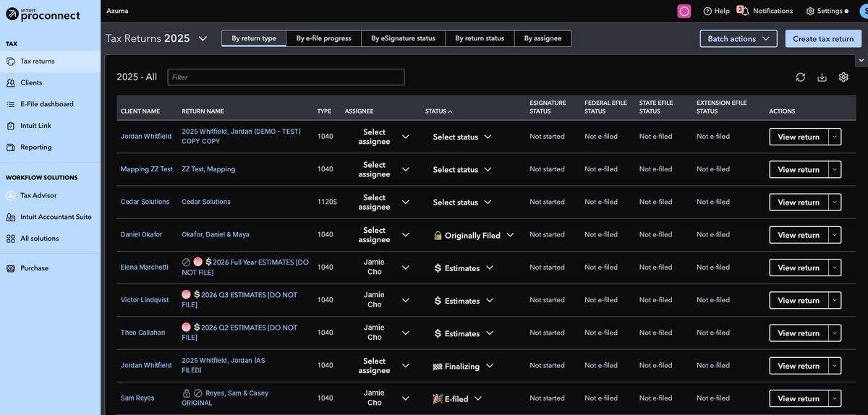This screenshot has height=415, width=868.
Task: Click the user avatar in the top right
Action: click(864, 11)
